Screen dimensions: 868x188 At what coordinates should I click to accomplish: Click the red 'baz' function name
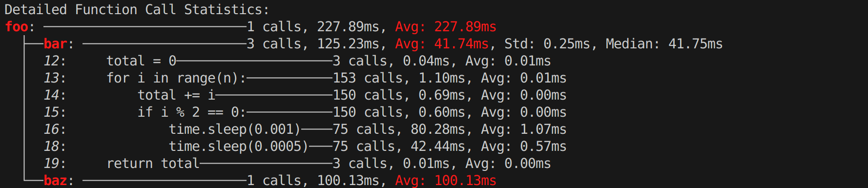pos(55,181)
